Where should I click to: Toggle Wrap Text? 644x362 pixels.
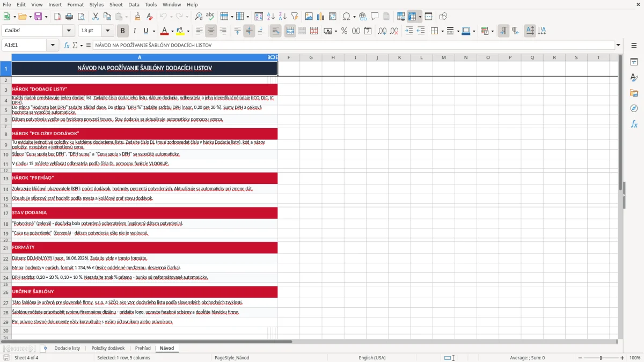point(275,31)
